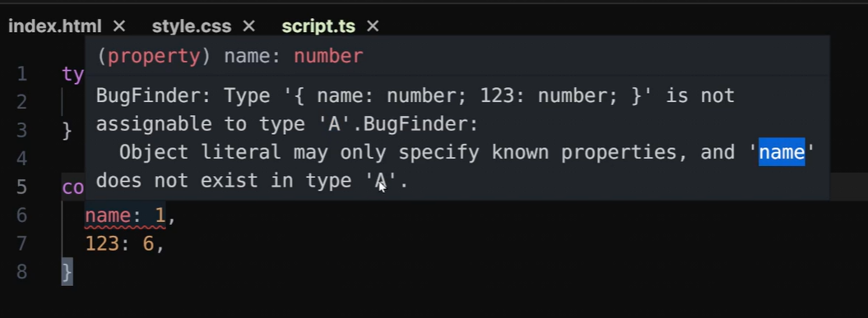Viewport: 868px width, 318px height.
Task: Switch to the index.html tab
Action: [55, 26]
